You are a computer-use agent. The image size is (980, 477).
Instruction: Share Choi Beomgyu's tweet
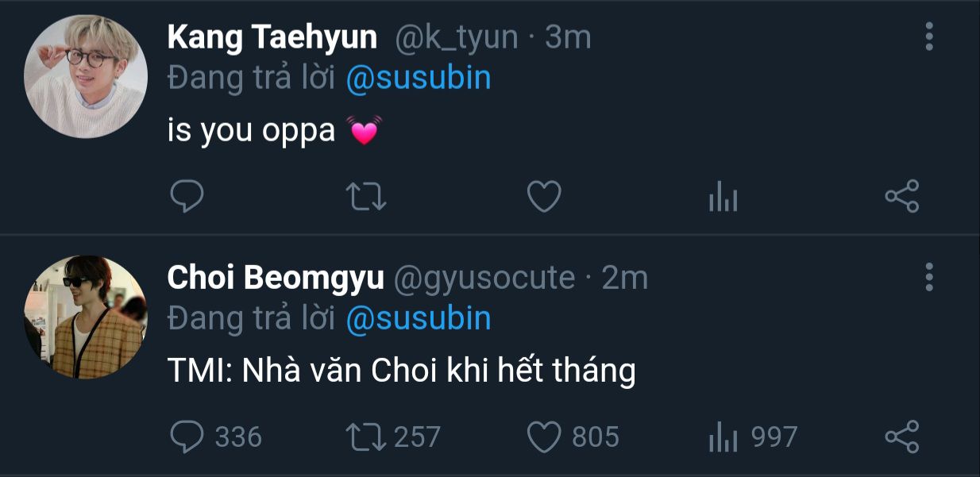tap(901, 437)
